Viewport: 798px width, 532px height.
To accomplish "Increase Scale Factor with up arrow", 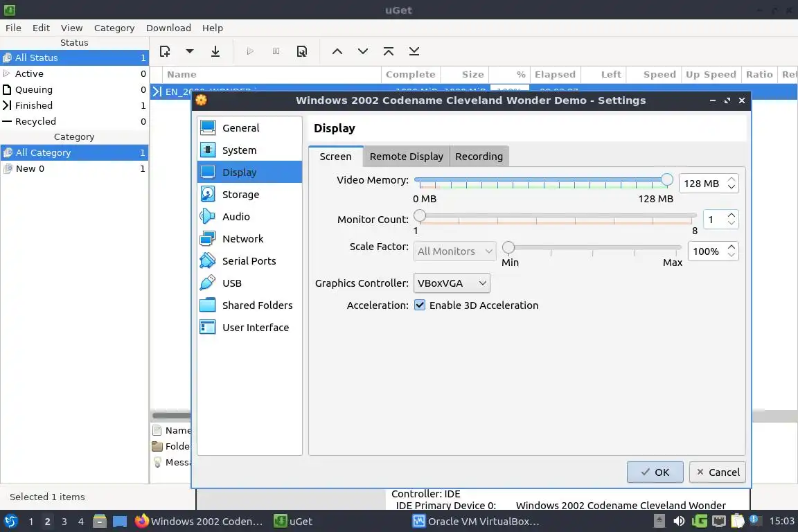I will click(x=731, y=247).
